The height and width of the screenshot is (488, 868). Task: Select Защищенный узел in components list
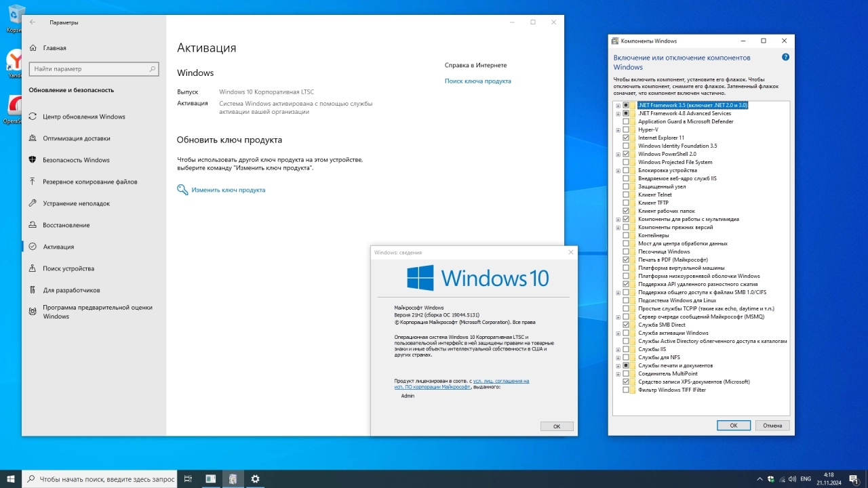point(662,186)
